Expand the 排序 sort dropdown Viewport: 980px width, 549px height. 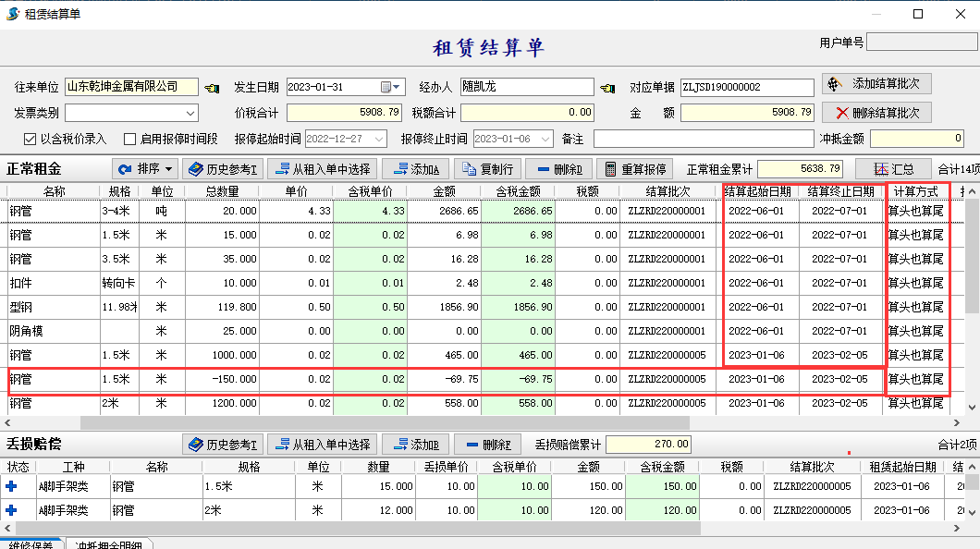145,169
